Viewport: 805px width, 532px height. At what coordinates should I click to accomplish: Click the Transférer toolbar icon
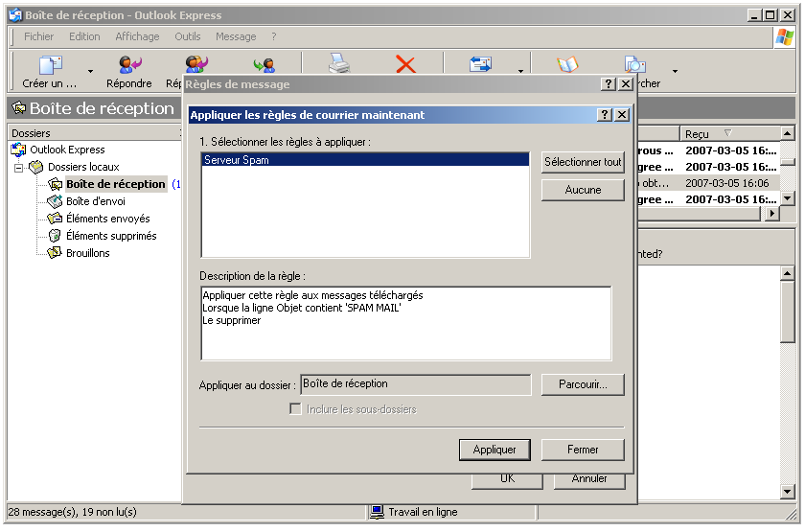click(264, 65)
